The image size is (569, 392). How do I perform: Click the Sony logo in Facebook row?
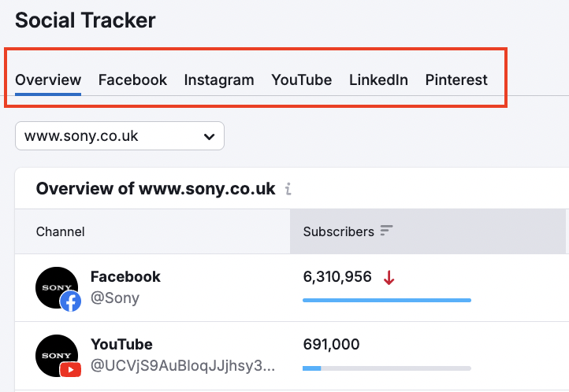[55, 287]
